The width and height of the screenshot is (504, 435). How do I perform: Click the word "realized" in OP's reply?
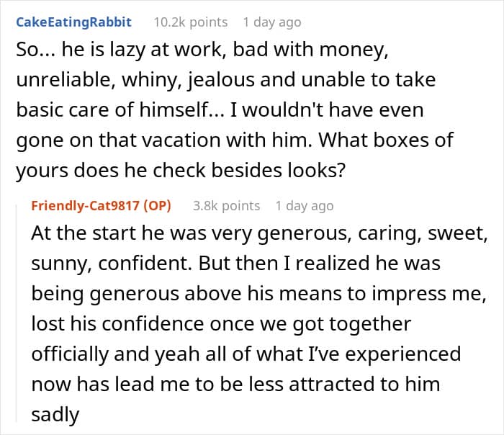coord(336,264)
